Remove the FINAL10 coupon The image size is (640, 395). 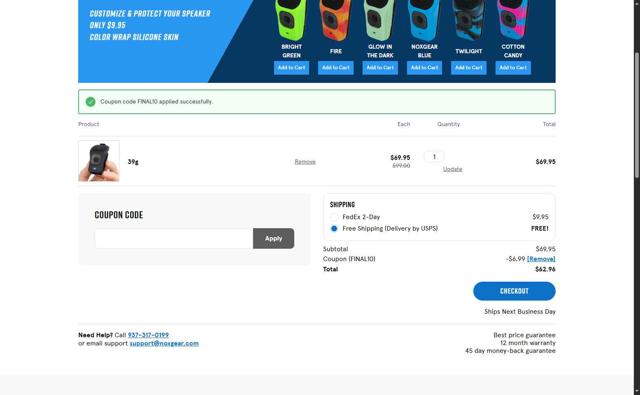tap(541, 259)
